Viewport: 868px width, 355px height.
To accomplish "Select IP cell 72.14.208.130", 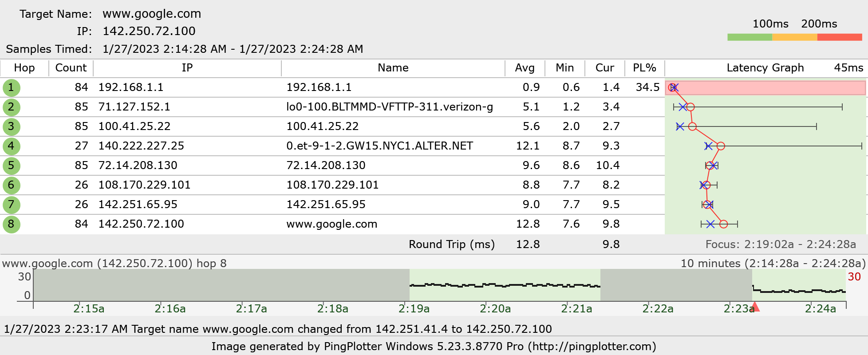I will click(138, 166).
